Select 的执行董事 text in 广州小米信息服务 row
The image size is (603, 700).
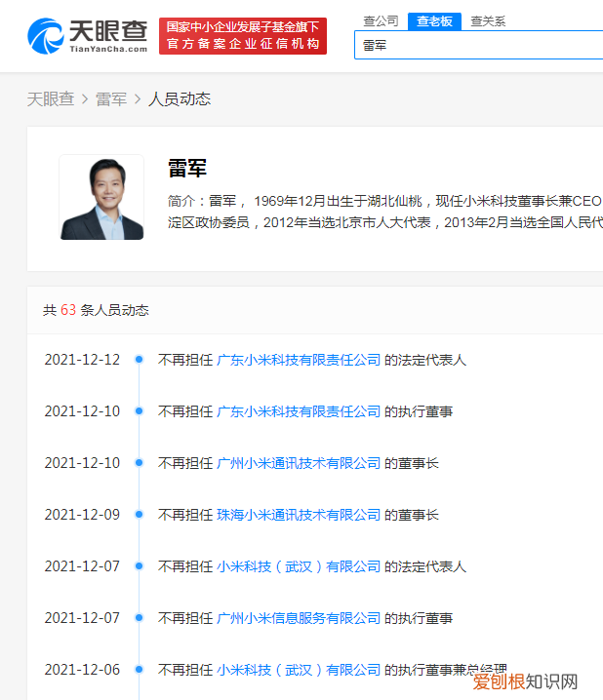(x=419, y=619)
